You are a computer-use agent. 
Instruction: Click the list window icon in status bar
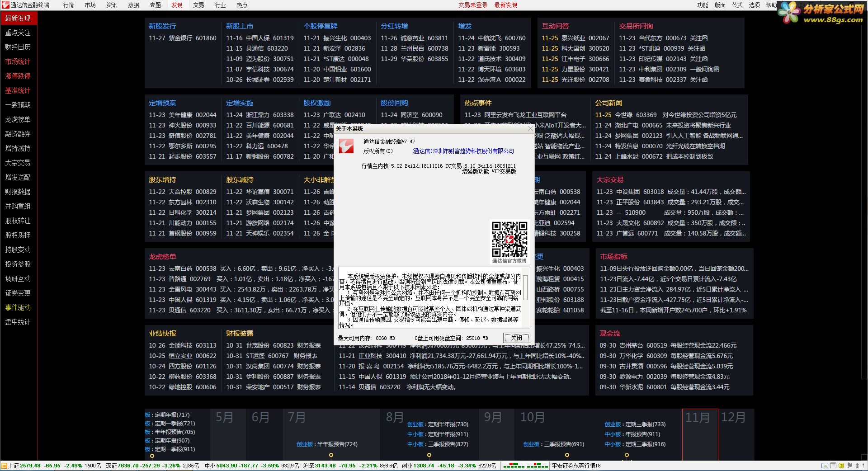point(833,466)
